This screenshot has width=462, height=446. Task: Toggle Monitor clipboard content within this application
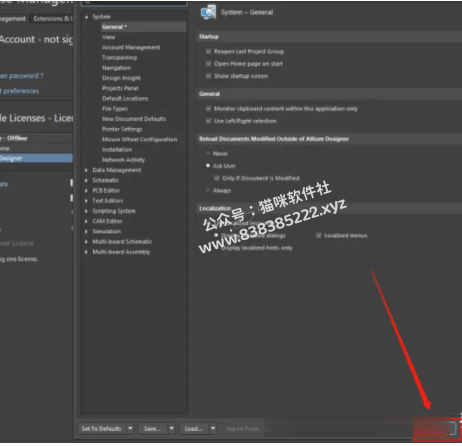[x=209, y=109]
